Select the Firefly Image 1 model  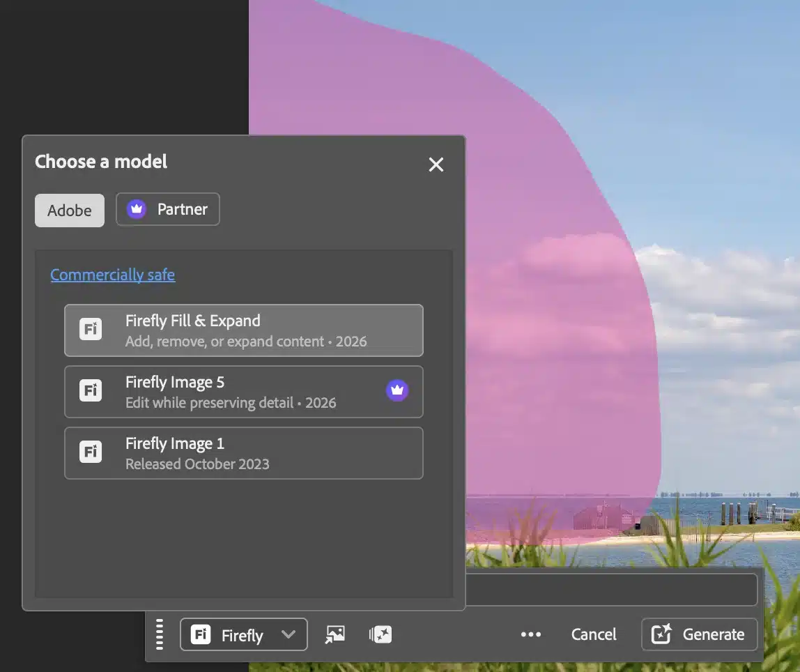[244, 453]
